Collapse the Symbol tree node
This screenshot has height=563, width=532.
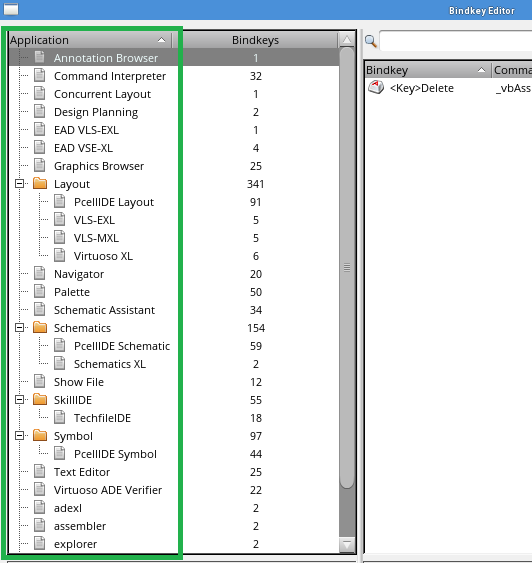[19, 436]
